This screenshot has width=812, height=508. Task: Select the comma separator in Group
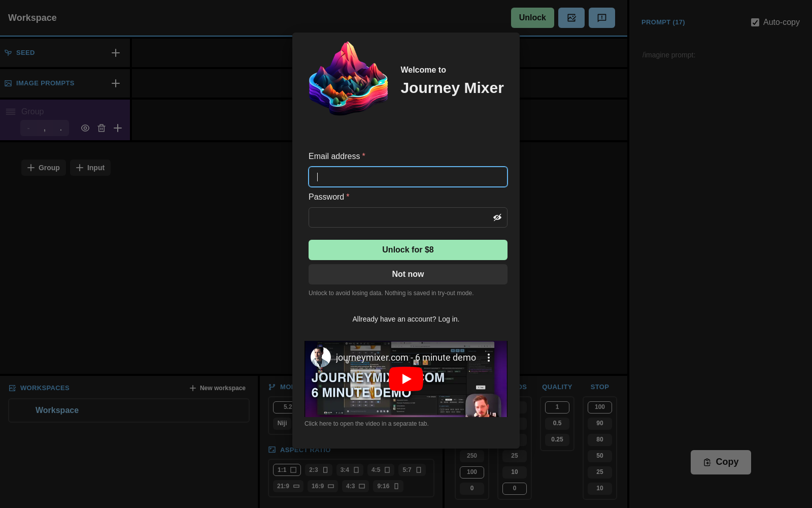pyautogui.click(x=45, y=128)
